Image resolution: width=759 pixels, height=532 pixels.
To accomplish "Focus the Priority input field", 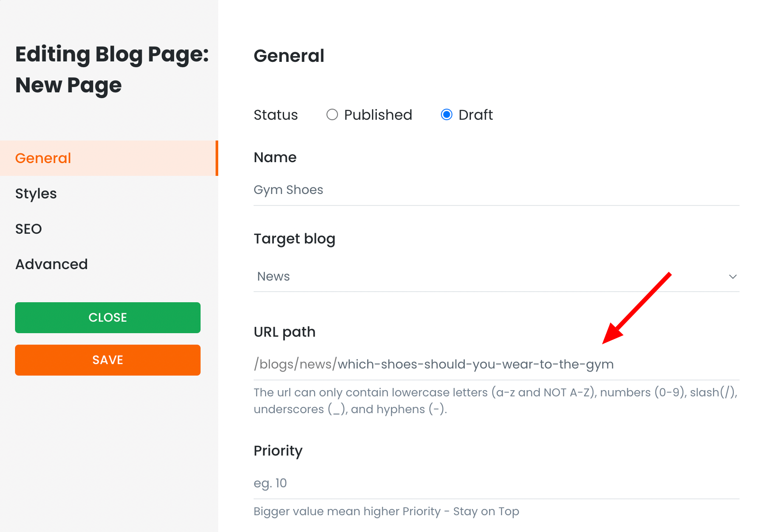I will (496, 483).
